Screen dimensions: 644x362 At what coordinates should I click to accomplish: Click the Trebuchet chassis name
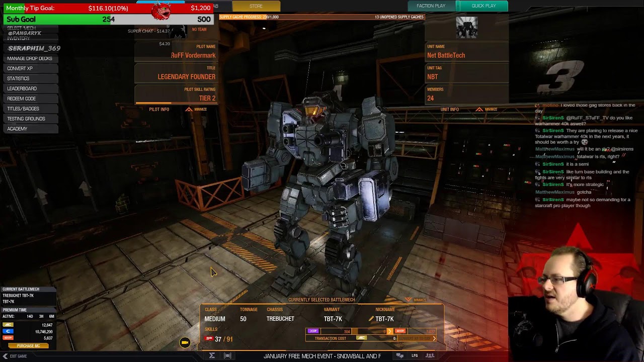280,319
